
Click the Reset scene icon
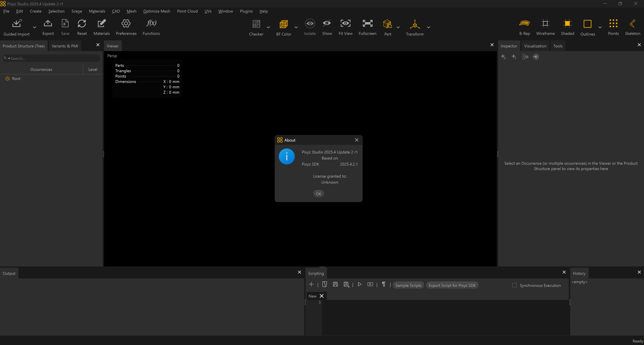click(82, 24)
